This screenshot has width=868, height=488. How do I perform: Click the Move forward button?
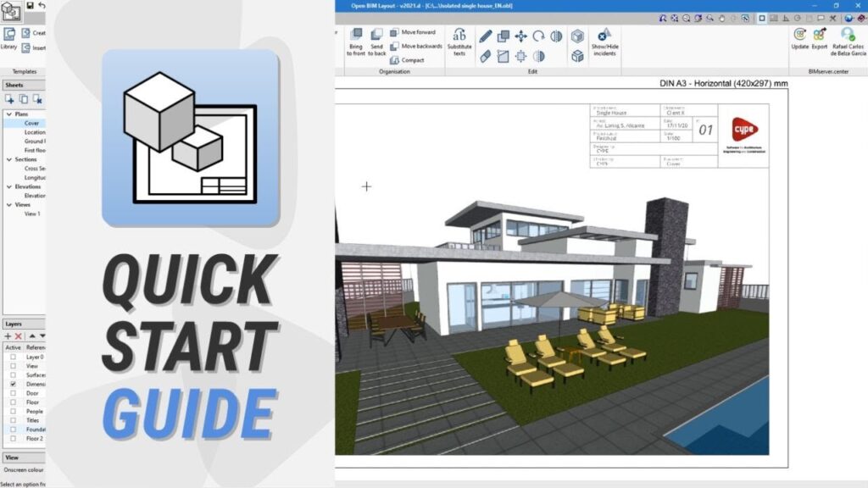click(x=412, y=32)
